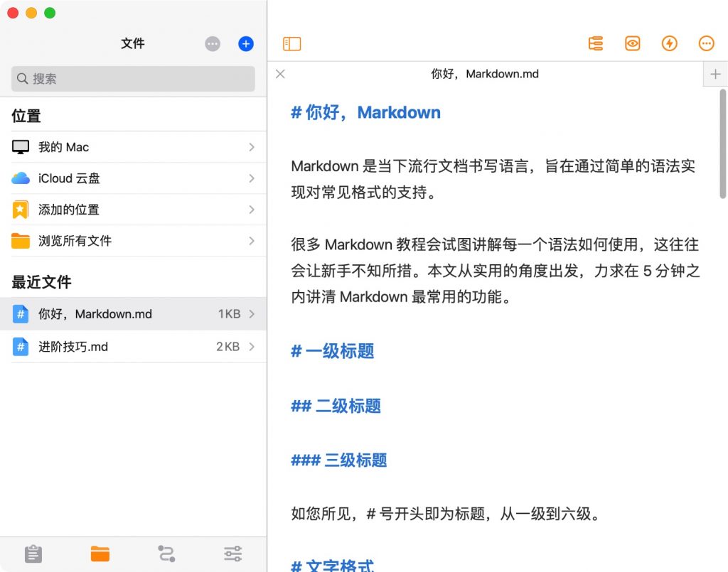This screenshot has height=572, width=728.
Task: Open the document outline icon
Action: (x=595, y=43)
